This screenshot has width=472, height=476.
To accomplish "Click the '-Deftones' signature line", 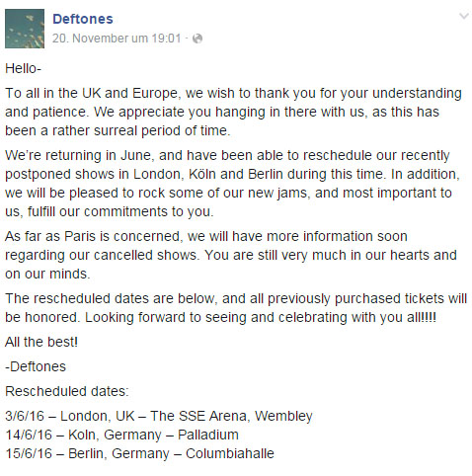I will (36, 366).
